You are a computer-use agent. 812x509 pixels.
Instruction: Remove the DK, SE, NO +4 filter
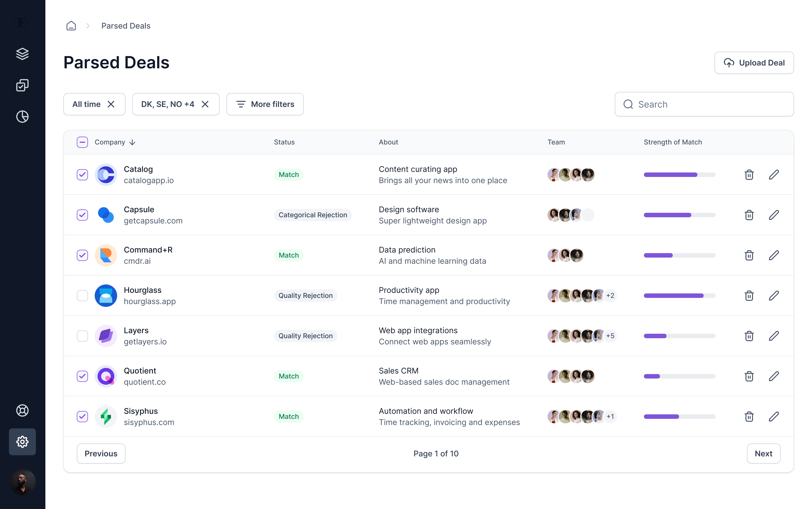pos(205,104)
